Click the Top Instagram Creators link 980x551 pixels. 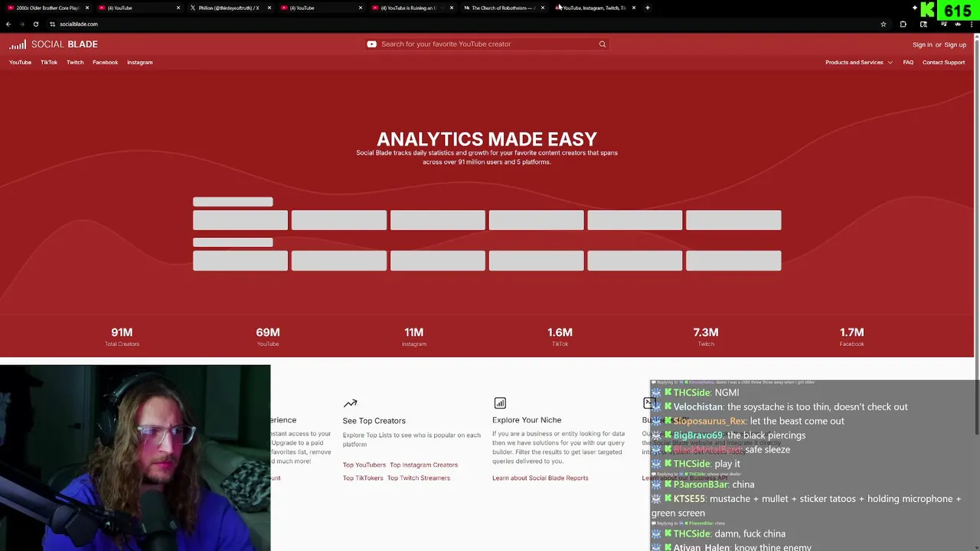click(423, 465)
